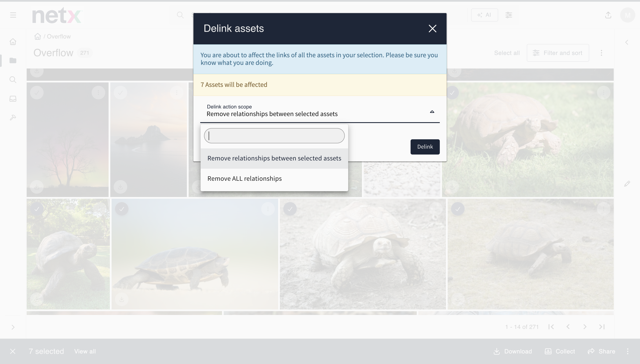This screenshot has height=364, width=640.
Task: Open the user avatar M menu
Action: click(x=628, y=15)
